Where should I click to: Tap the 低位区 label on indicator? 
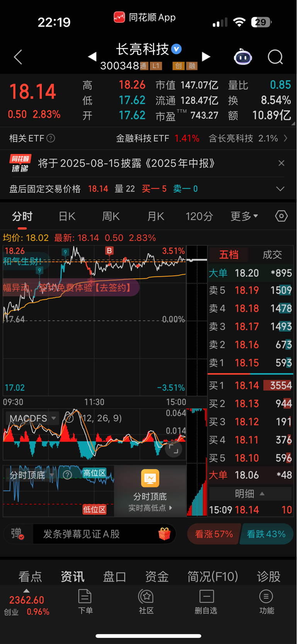click(95, 509)
